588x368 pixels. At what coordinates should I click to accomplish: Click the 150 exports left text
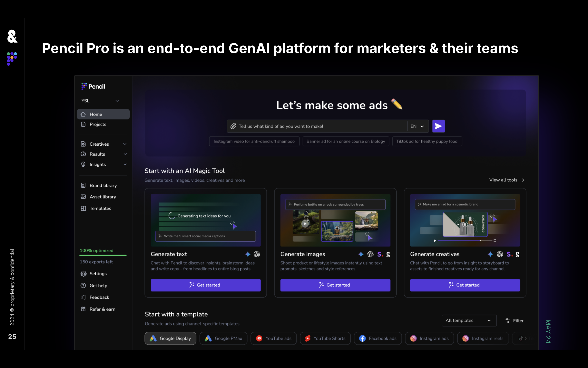pyautogui.click(x=96, y=262)
